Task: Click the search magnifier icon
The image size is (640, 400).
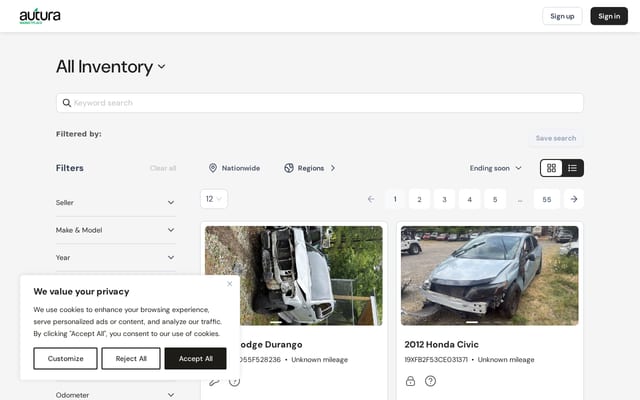Action: 67,103
